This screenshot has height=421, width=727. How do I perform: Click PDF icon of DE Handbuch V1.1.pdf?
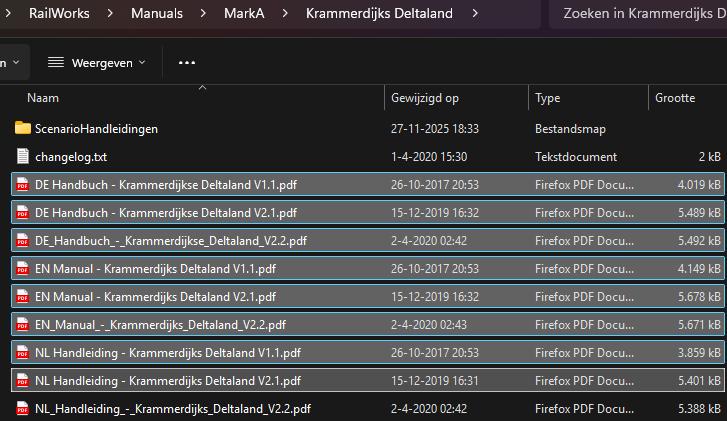pos(22,185)
